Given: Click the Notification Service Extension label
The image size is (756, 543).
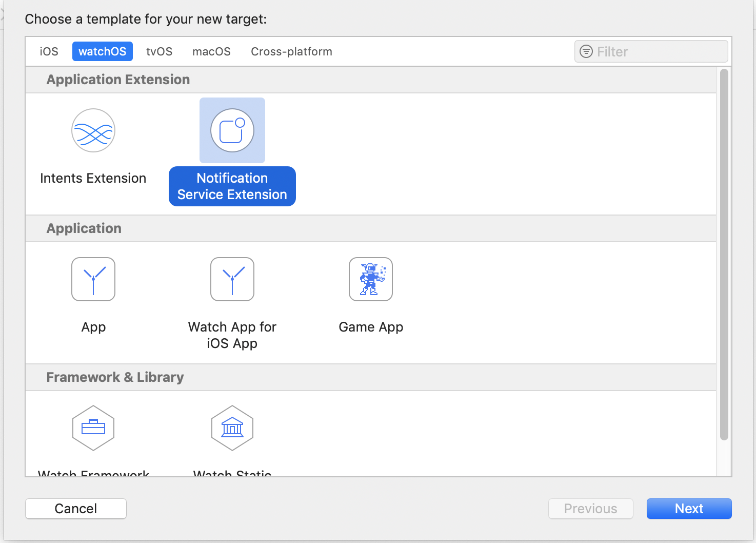Looking at the screenshot, I should pyautogui.click(x=232, y=186).
